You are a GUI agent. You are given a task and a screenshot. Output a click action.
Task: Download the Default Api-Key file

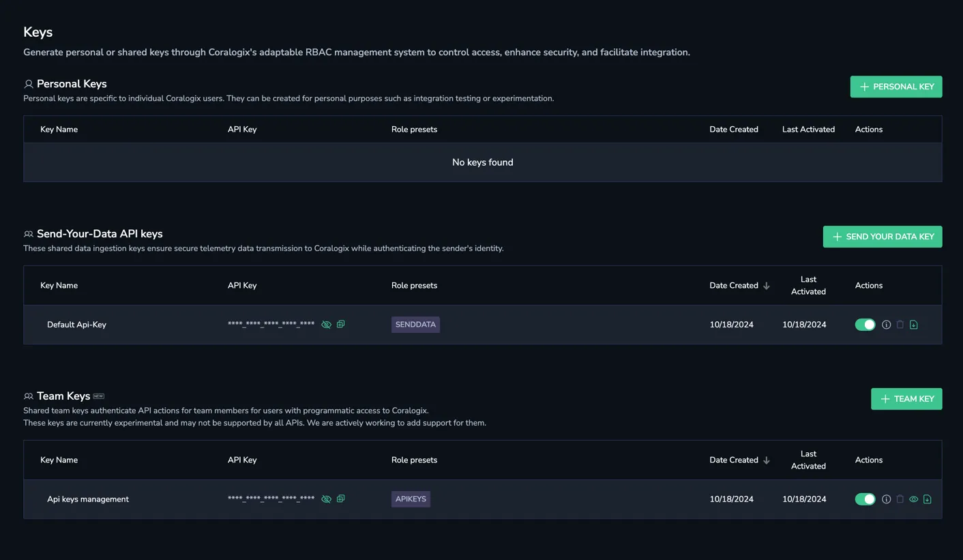(x=913, y=325)
